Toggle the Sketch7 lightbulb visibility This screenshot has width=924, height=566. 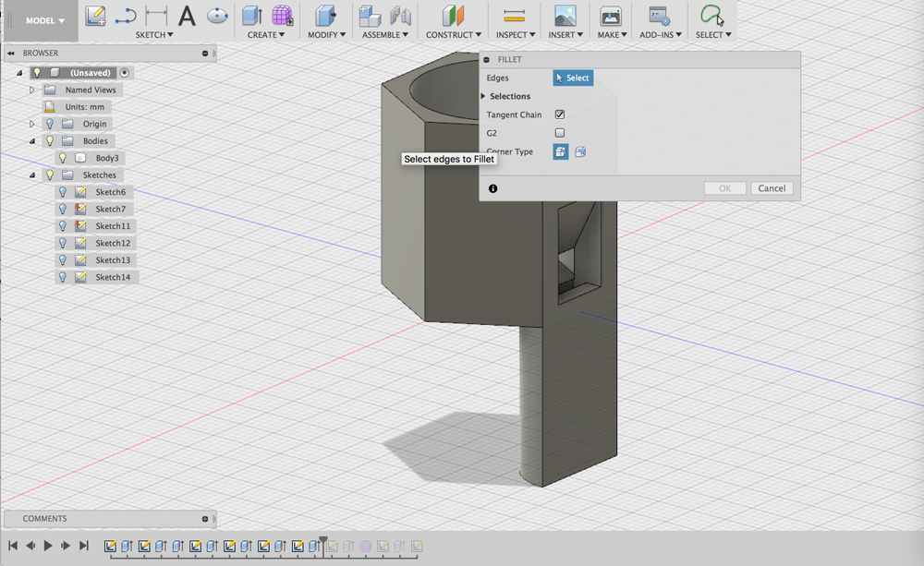click(x=63, y=209)
